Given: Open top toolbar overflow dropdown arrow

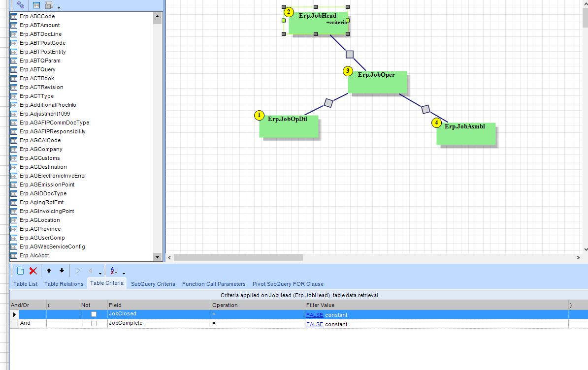Looking at the screenshot, I should point(59,8).
